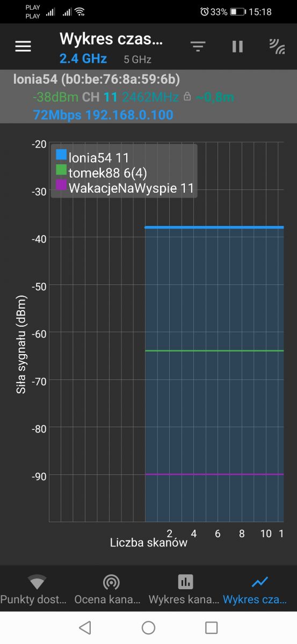Pause the WiFi scanning

tap(237, 47)
